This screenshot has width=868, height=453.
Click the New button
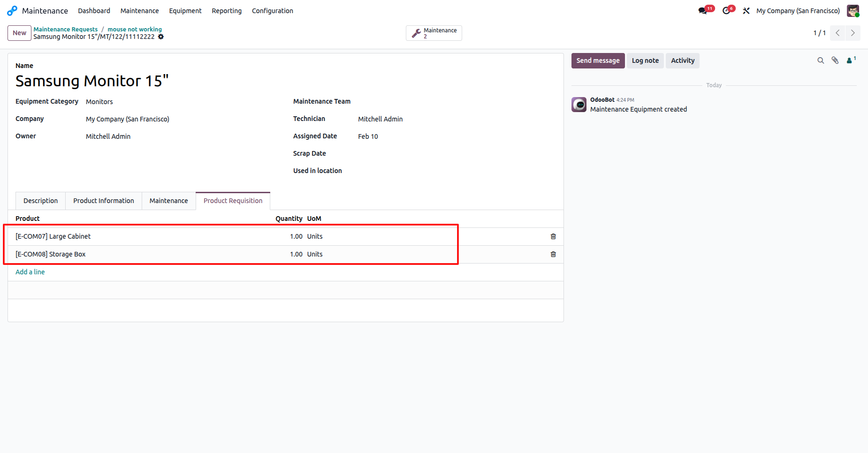point(19,33)
